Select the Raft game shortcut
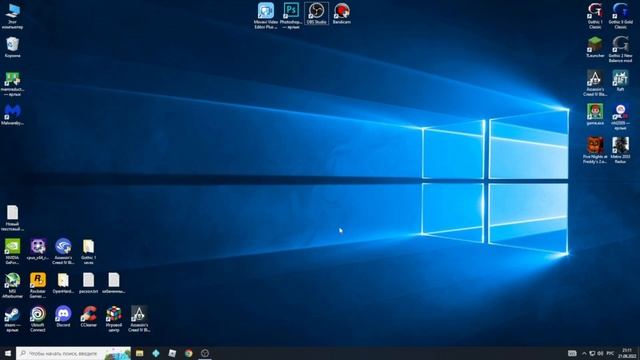 coord(620,80)
